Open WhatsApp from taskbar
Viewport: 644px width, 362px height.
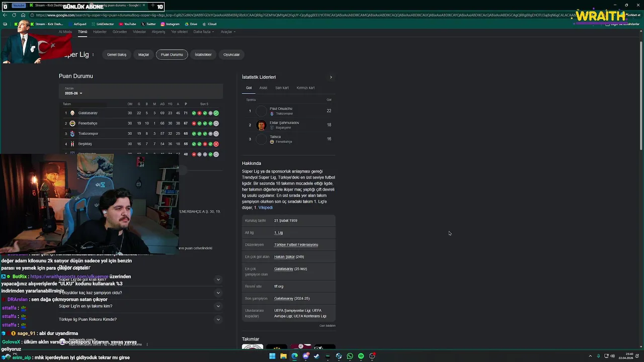tap(350, 356)
